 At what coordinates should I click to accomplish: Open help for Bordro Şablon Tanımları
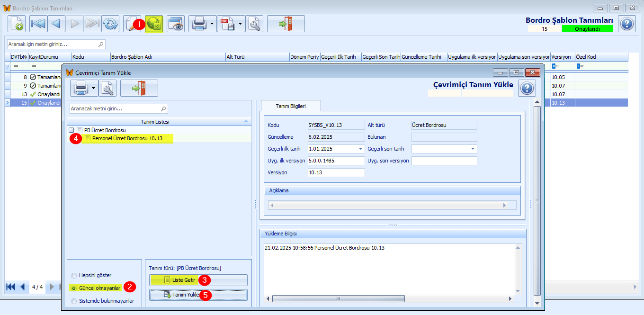point(626,24)
